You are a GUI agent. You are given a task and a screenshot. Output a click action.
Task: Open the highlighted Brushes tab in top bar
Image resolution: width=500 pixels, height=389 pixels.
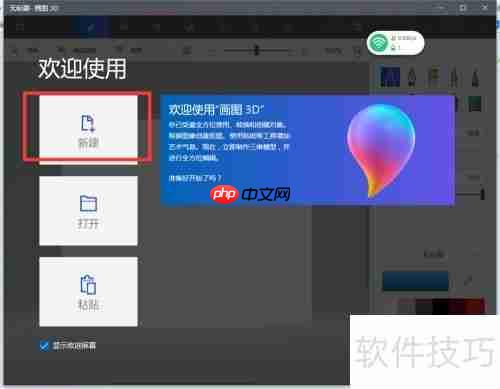91,28
